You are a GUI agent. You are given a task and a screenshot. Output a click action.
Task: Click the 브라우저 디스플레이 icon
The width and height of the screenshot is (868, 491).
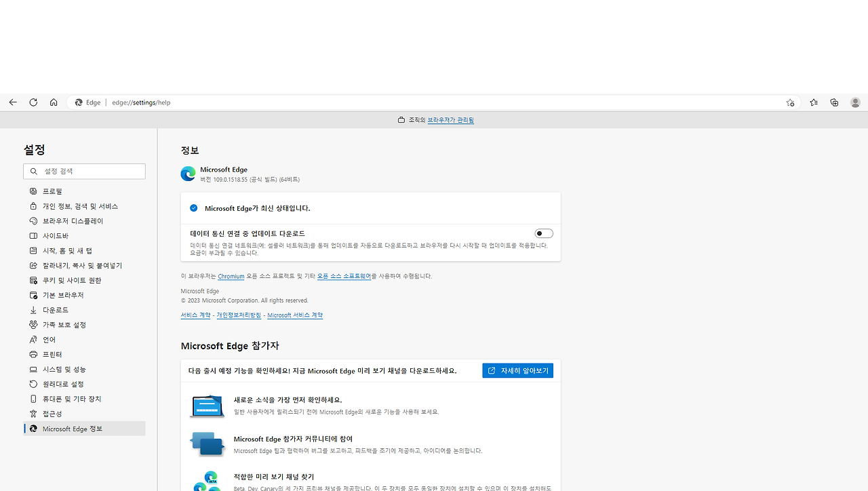(x=33, y=221)
